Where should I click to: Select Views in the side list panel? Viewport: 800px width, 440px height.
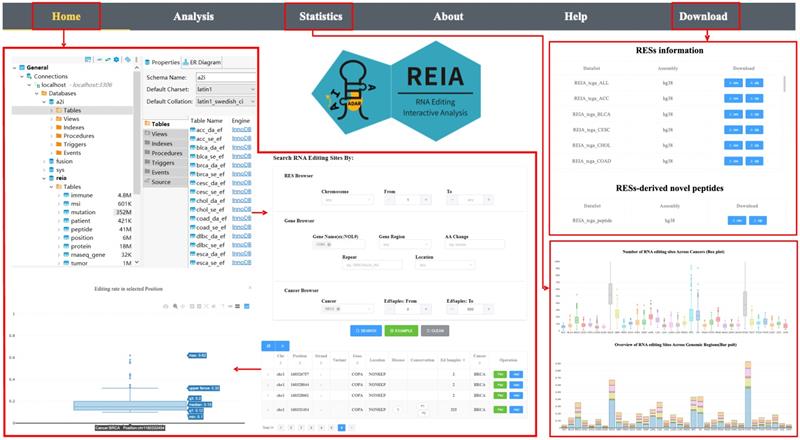coord(159,134)
